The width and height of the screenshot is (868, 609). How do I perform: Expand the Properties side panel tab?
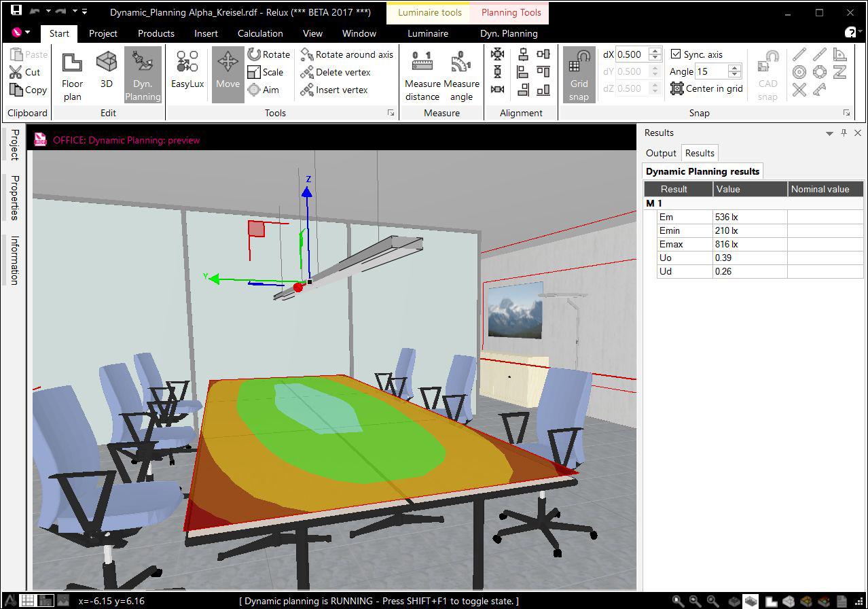tap(14, 198)
